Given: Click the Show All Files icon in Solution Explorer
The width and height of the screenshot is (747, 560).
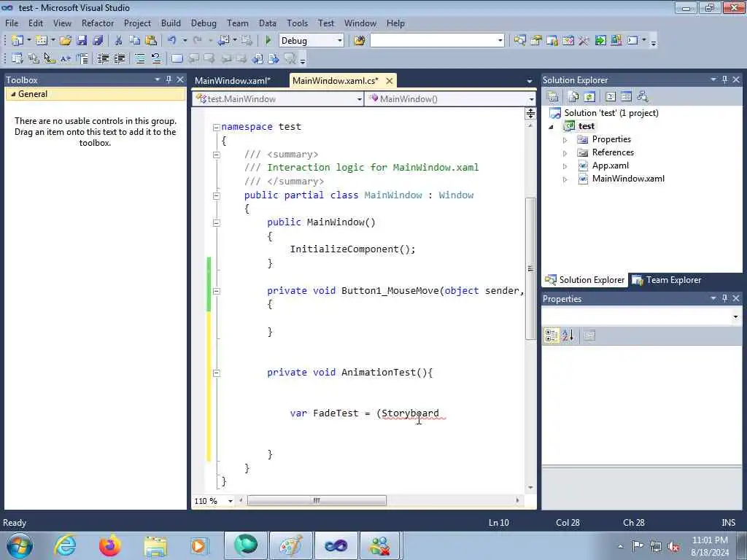Looking at the screenshot, I should pos(573,97).
